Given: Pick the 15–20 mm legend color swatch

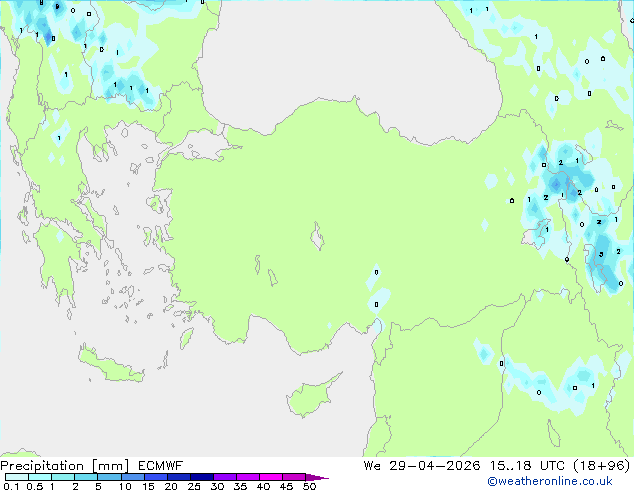Looking at the screenshot, I should [x=155, y=477].
